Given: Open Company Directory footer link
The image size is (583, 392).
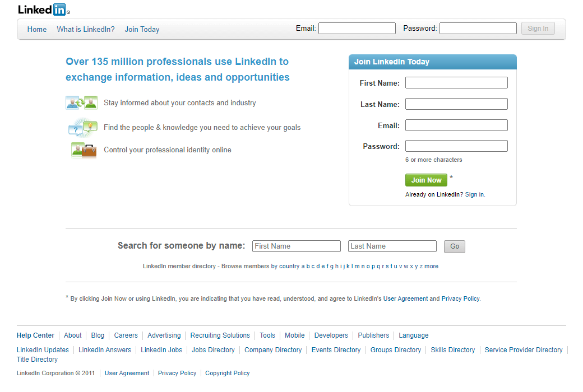Looking at the screenshot, I should (x=273, y=349).
